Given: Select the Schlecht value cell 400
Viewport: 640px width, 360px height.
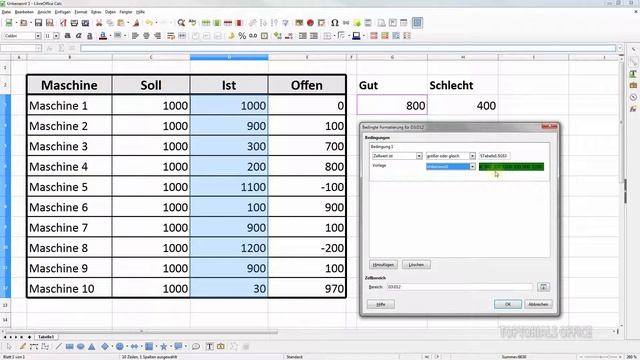Looking at the screenshot, I should pyautogui.click(x=463, y=105).
